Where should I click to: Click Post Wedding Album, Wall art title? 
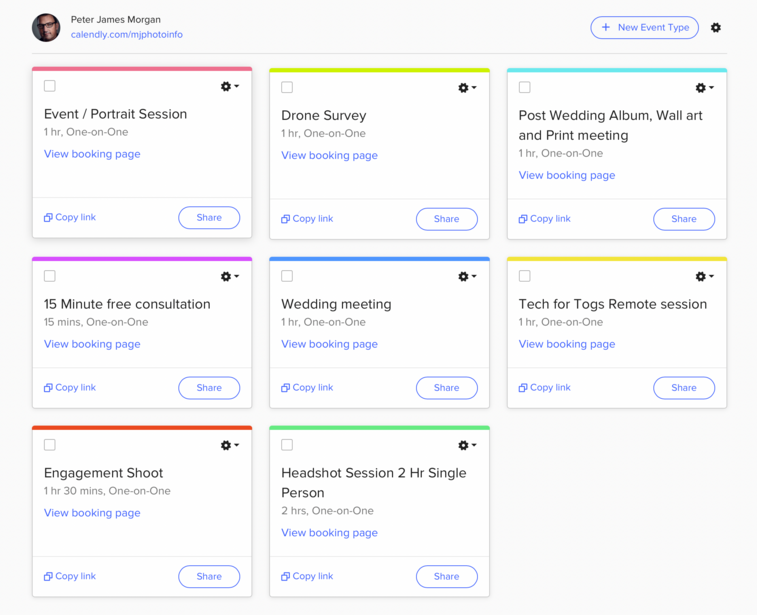tap(610, 126)
